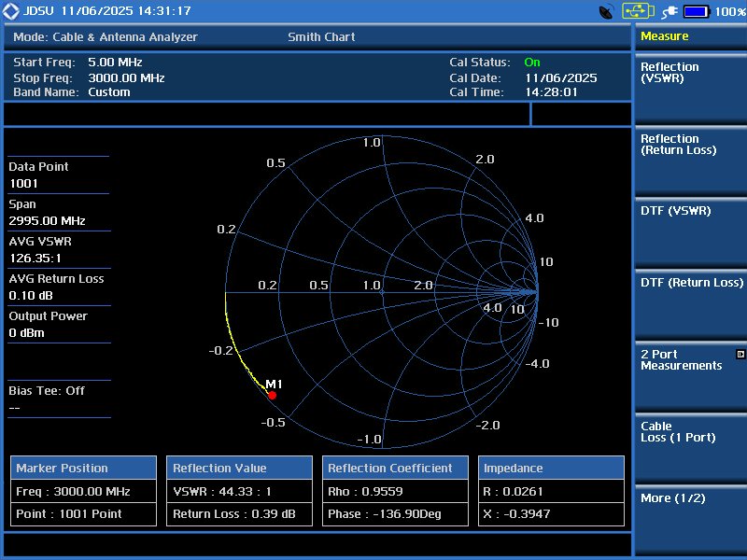
Task: Click the AVG VSWR 126.35:1 reading
Action: click(35, 259)
